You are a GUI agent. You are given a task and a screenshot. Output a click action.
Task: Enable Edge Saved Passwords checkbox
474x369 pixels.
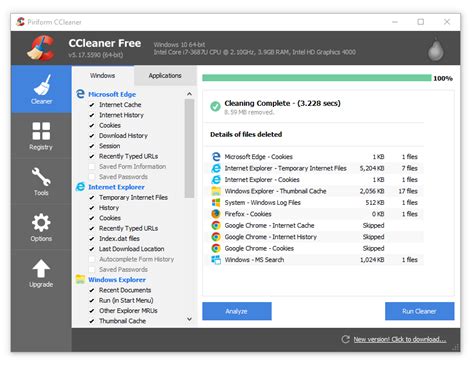point(92,177)
